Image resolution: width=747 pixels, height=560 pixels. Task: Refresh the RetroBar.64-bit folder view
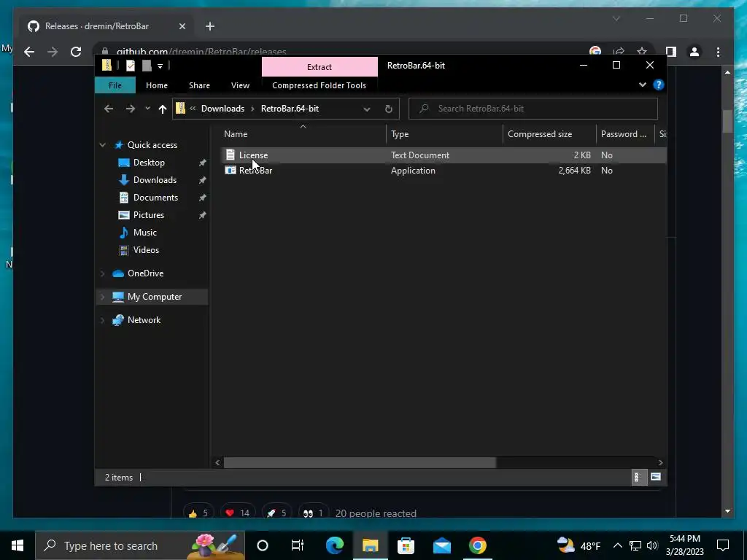click(x=389, y=109)
